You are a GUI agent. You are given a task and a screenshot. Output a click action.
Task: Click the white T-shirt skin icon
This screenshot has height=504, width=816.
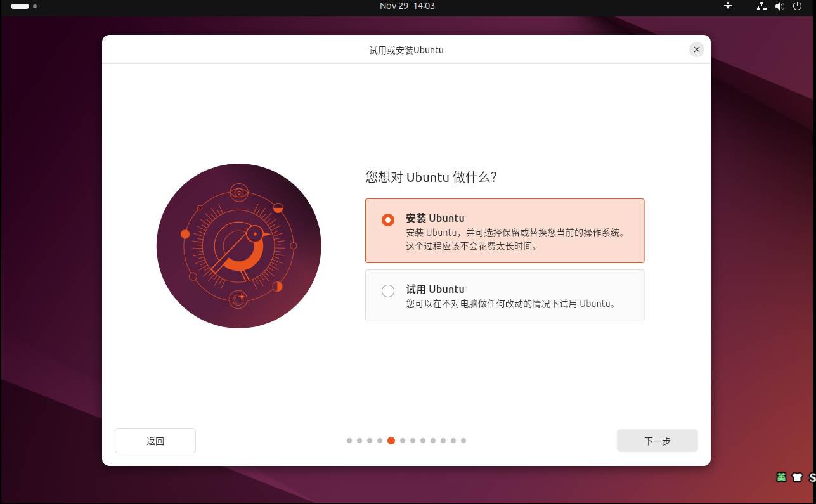(798, 477)
